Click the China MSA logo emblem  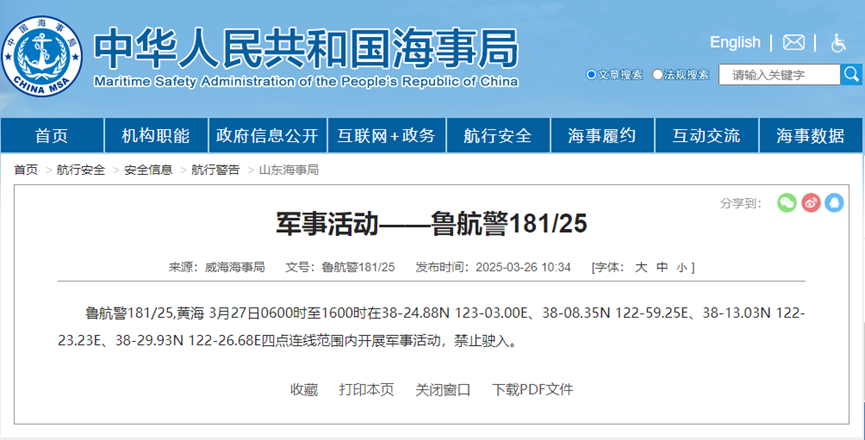tap(42, 56)
